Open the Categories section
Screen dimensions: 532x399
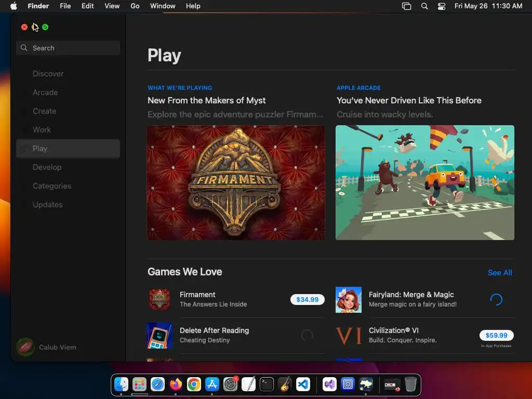point(68,186)
